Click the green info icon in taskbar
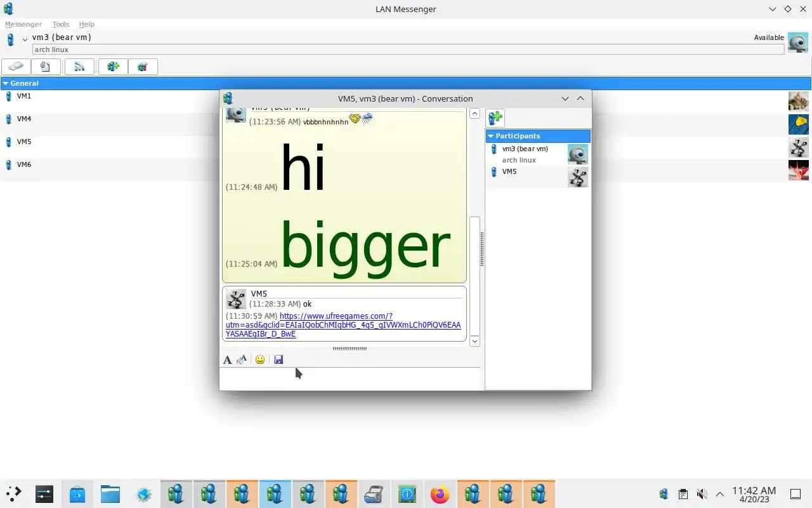This screenshot has height=508, width=812. pyautogui.click(x=407, y=494)
